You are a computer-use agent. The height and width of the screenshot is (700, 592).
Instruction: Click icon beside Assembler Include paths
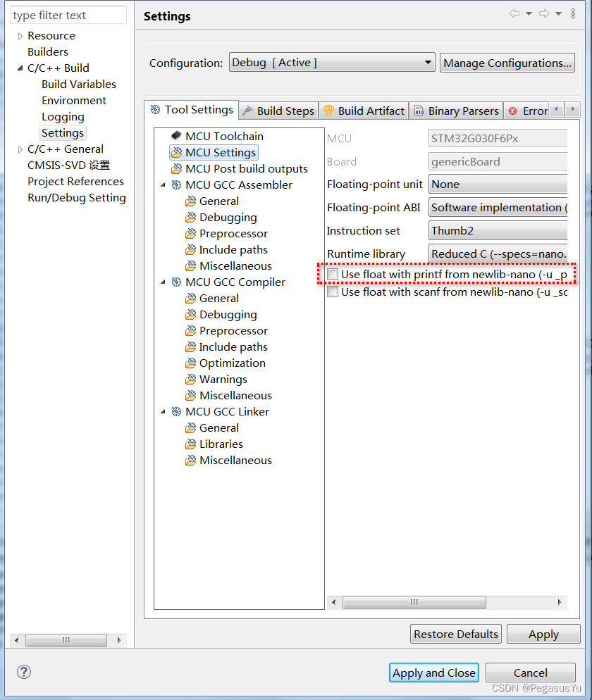(x=191, y=249)
